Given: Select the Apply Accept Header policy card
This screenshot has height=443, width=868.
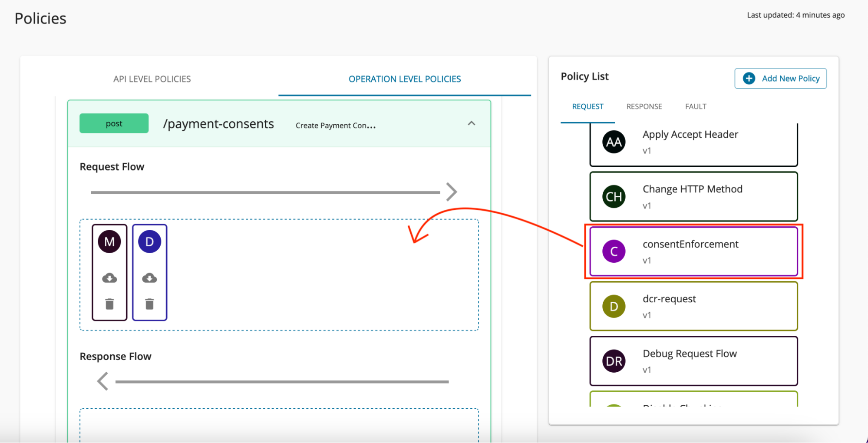Looking at the screenshot, I should click(693, 145).
